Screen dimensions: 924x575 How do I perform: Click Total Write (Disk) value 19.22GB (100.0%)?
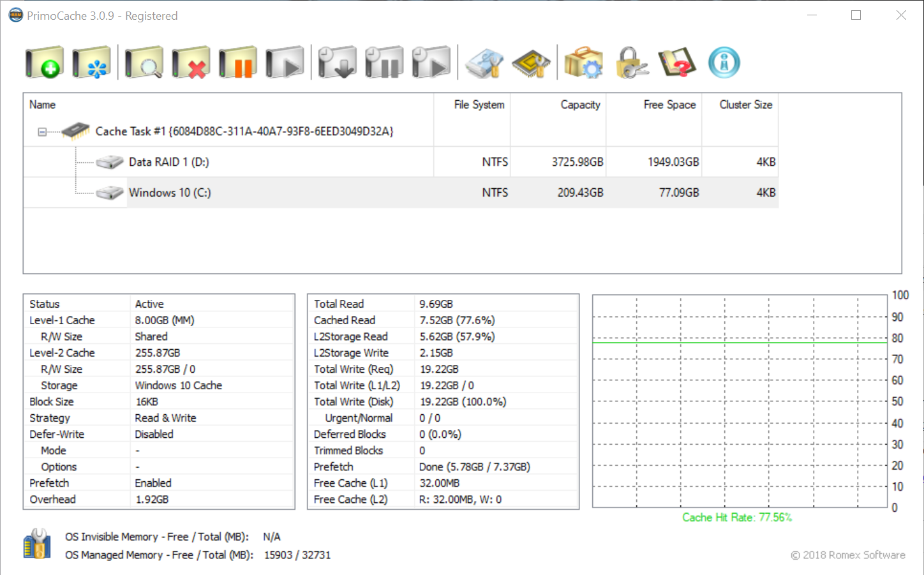[x=463, y=402]
